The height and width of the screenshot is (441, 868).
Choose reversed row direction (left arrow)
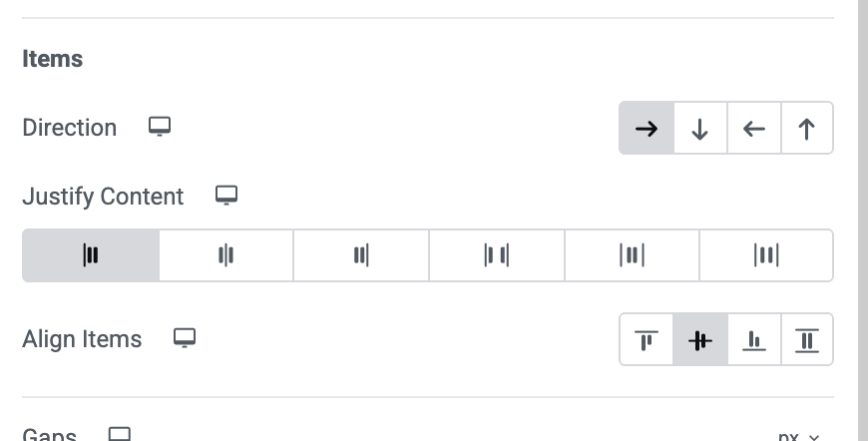tap(754, 128)
